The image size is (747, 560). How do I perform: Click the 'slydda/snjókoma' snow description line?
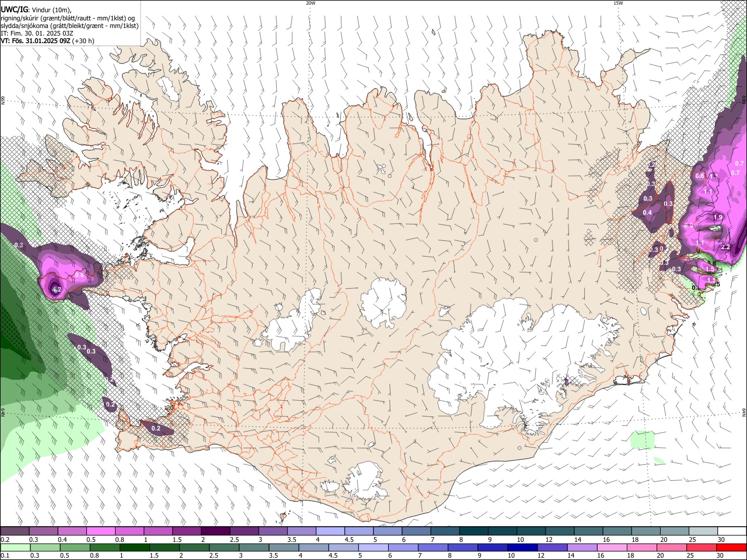(69, 26)
